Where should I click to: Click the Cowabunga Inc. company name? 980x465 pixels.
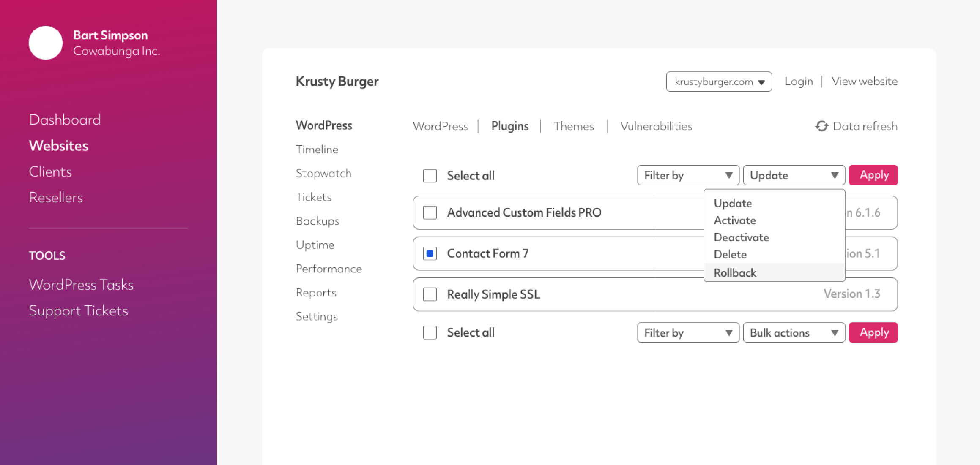click(x=117, y=51)
